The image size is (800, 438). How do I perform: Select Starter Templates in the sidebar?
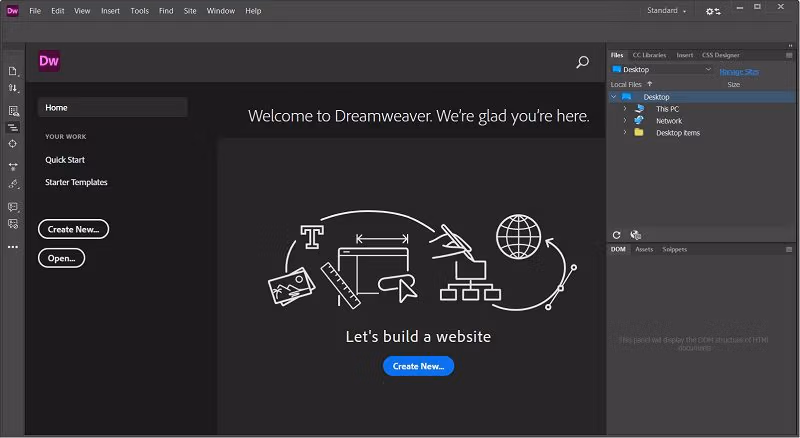pyautogui.click(x=76, y=182)
